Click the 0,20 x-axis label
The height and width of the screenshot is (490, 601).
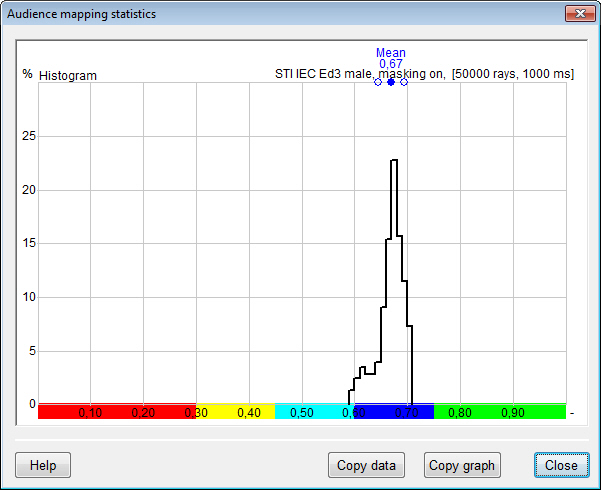click(x=143, y=413)
